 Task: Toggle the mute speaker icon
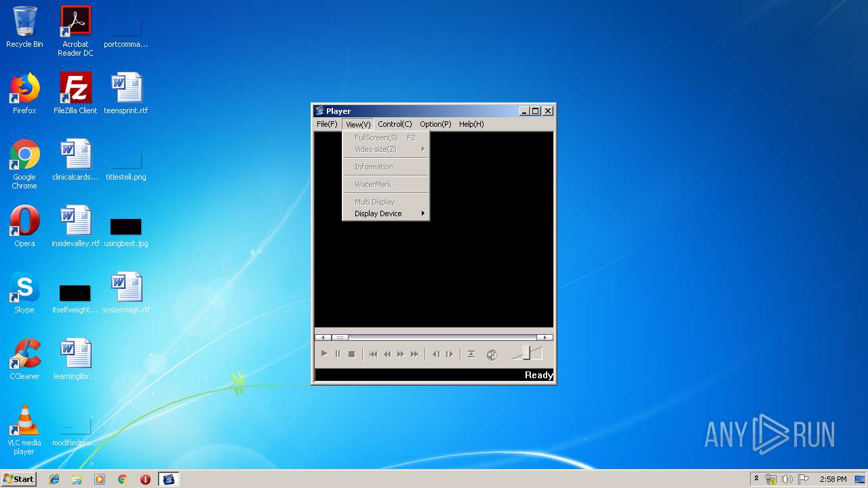pyautogui.click(x=492, y=354)
